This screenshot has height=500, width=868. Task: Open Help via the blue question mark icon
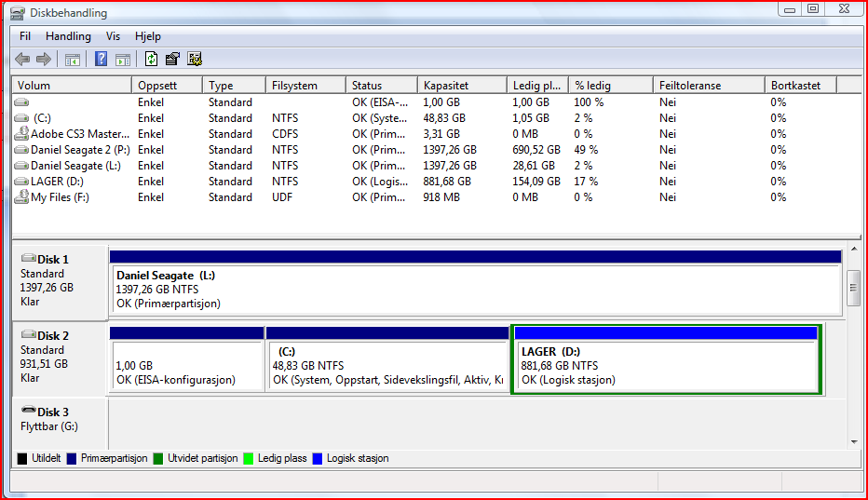click(101, 59)
